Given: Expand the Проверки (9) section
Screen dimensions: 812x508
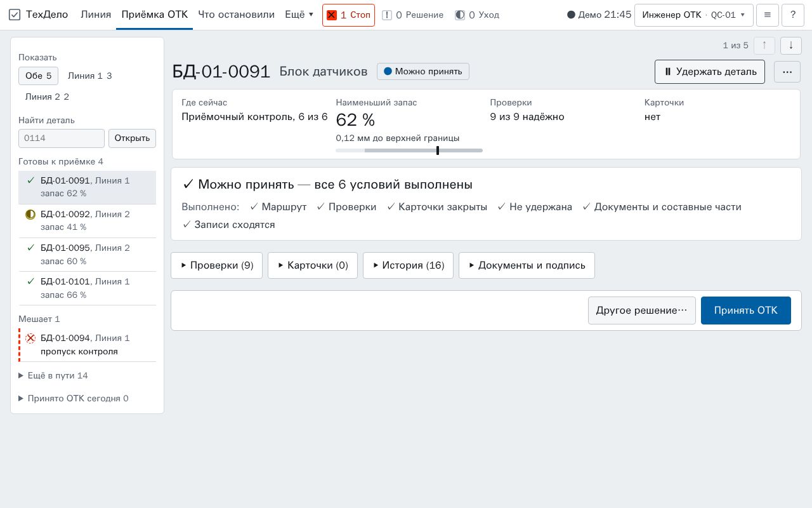Looking at the screenshot, I should [x=216, y=265].
